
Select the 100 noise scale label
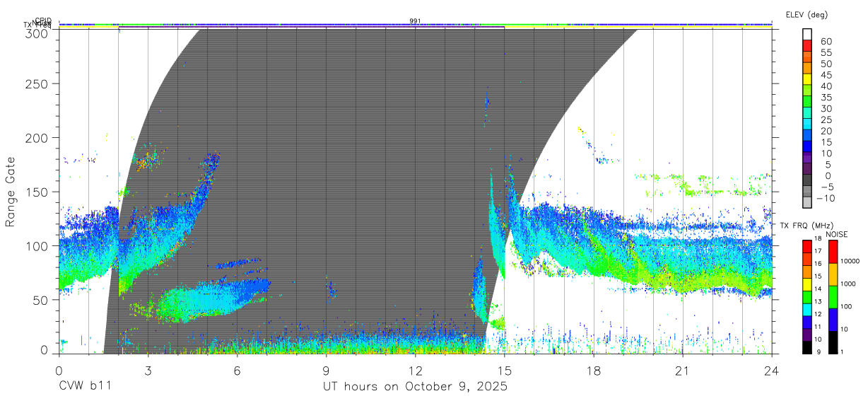tap(845, 307)
